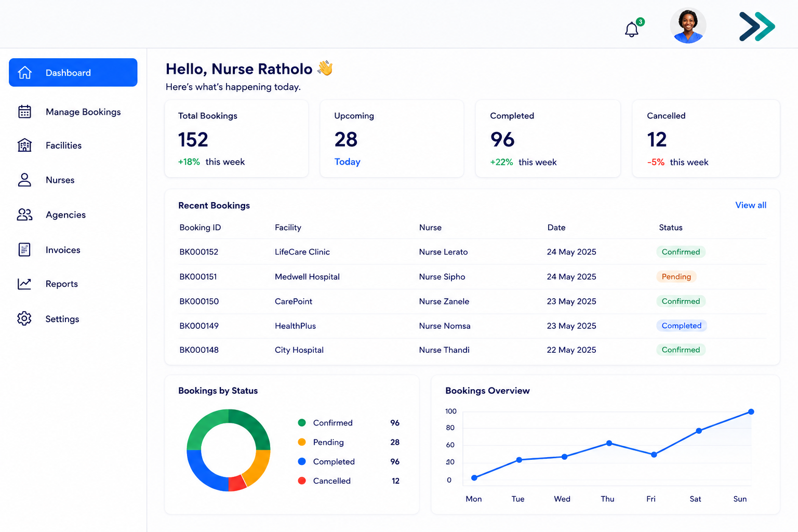This screenshot has height=532, width=798.
Task: Click the Mon data point on chart
Action: 474,477
